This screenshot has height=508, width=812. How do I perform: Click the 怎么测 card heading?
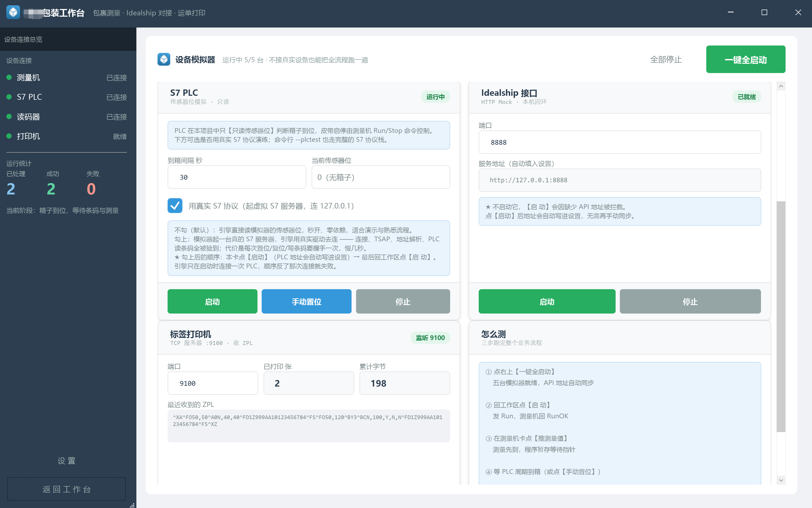pos(493,334)
